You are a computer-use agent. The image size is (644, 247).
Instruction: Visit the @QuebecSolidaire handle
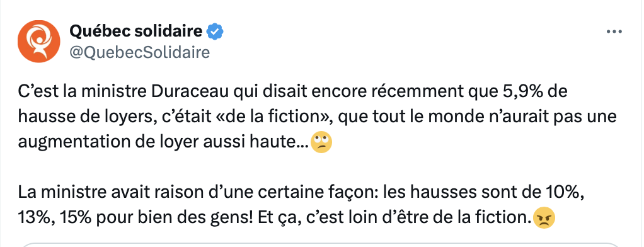[140, 52]
